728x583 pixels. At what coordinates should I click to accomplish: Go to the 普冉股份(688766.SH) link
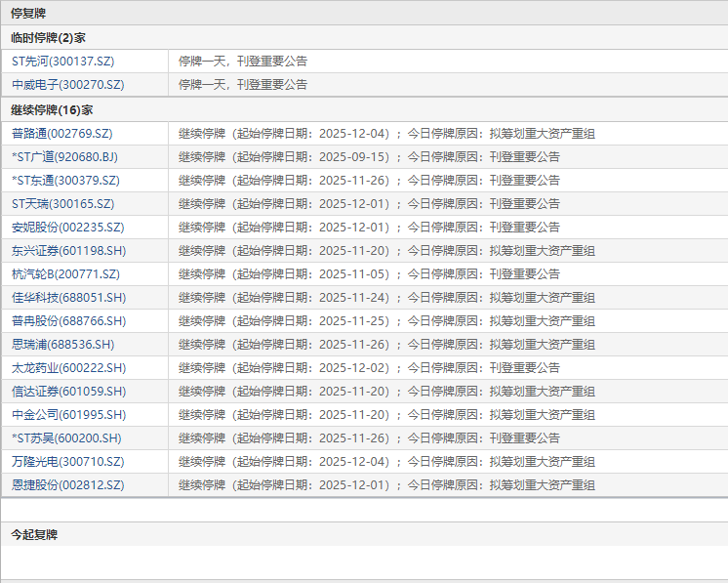click(x=68, y=321)
